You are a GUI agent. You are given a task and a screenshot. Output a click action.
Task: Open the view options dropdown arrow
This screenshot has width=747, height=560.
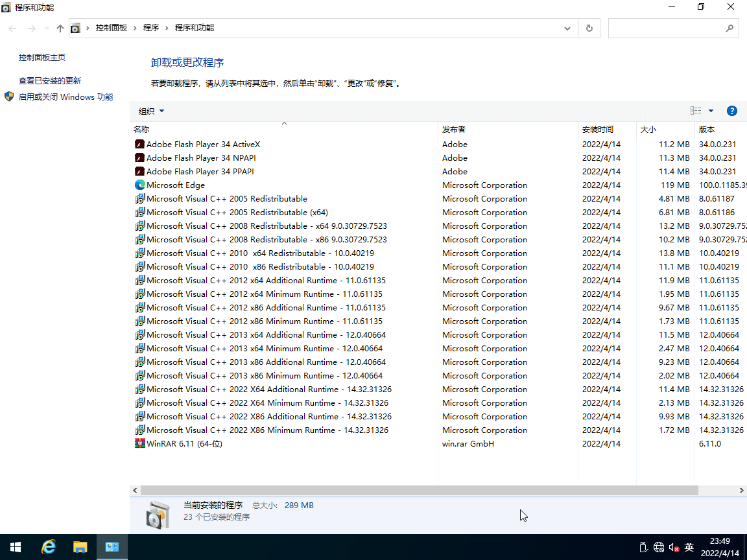tap(711, 111)
